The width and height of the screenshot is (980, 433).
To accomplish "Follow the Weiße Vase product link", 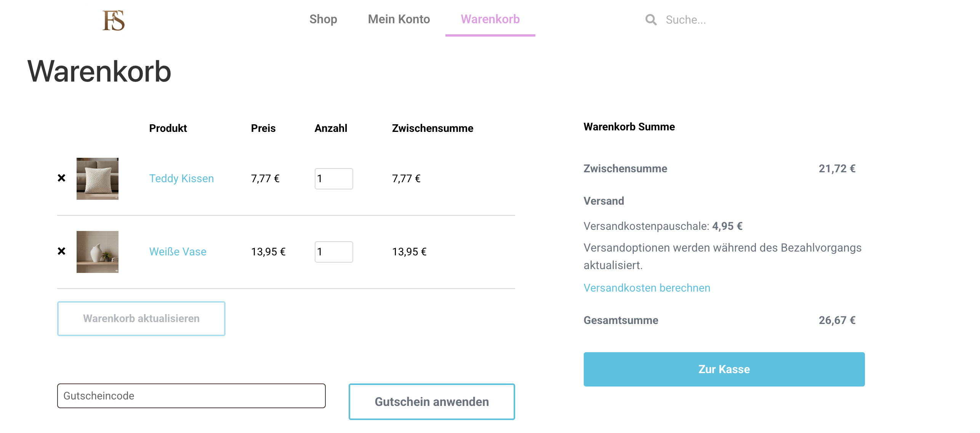I will tap(178, 252).
